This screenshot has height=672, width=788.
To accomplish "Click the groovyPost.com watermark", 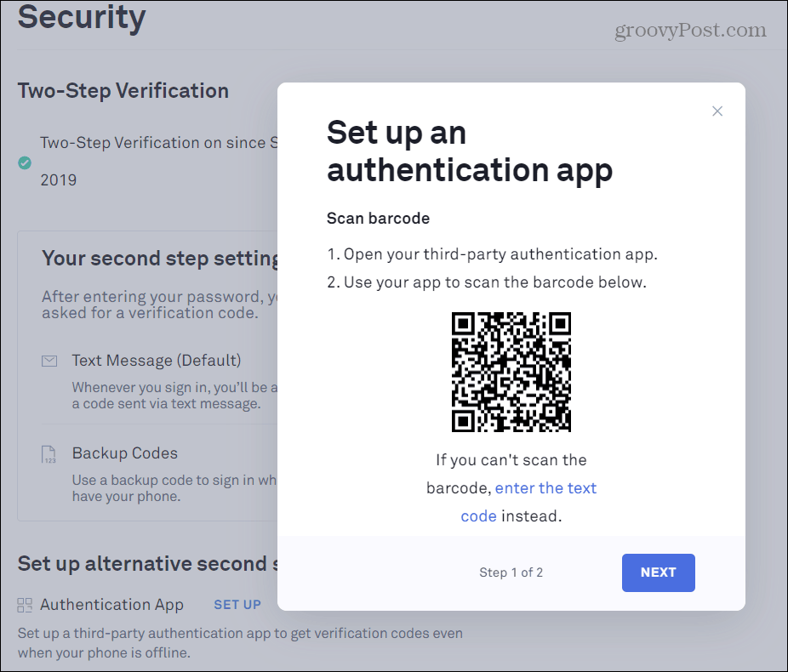I will pos(690,30).
